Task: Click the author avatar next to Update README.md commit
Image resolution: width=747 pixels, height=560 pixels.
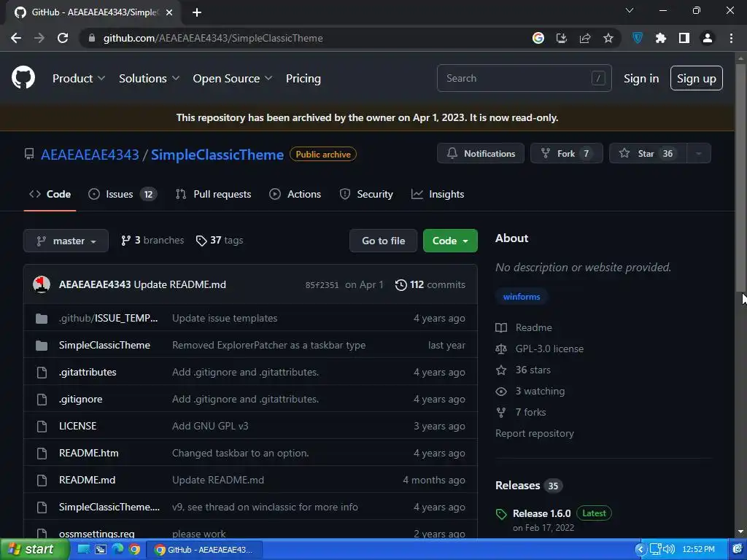Action: tap(42, 284)
